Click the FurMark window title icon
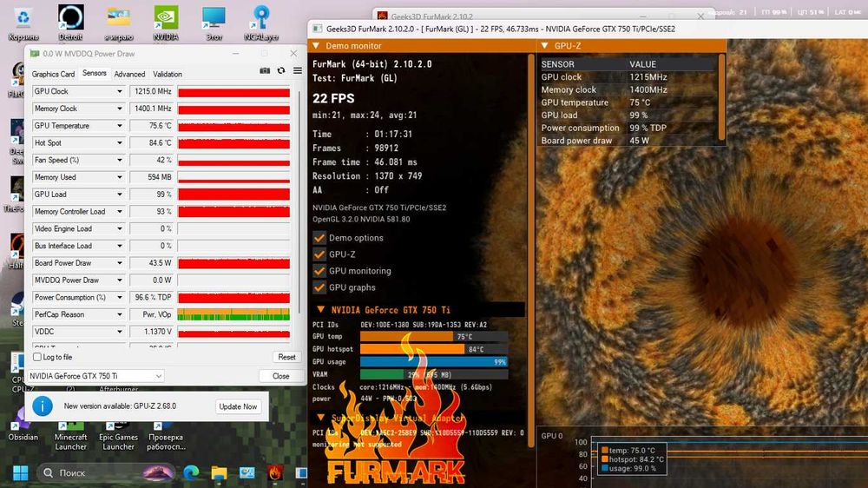 click(x=317, y=29)
